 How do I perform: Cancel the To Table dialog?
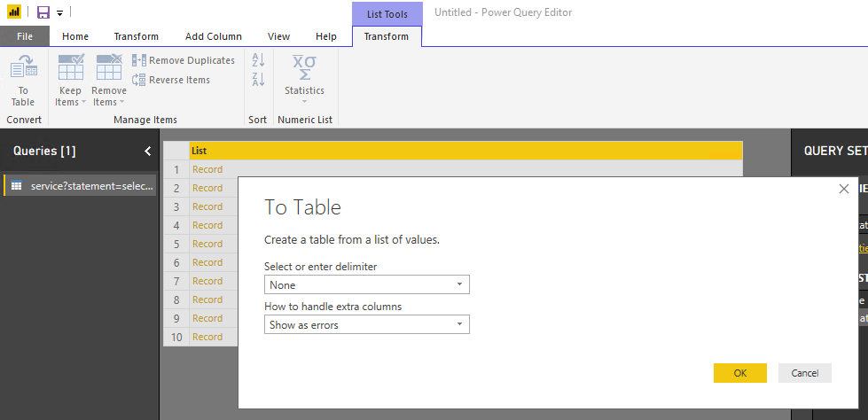[x=805, y=373]
